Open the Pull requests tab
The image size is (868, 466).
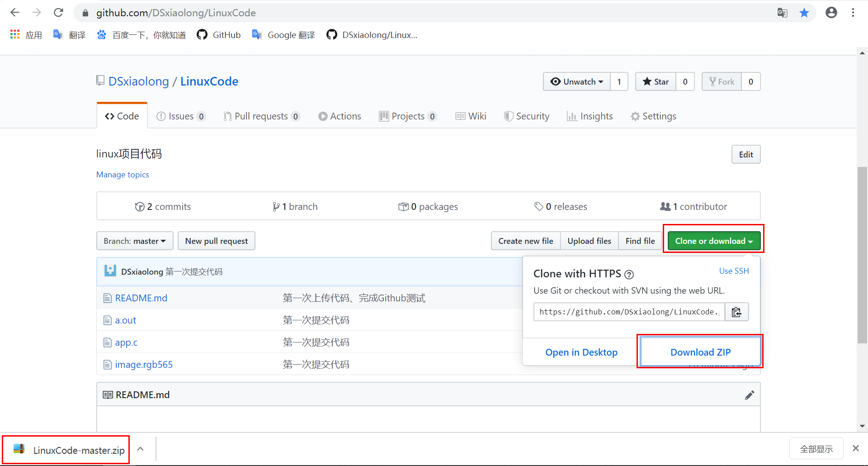tap(261, 116)
